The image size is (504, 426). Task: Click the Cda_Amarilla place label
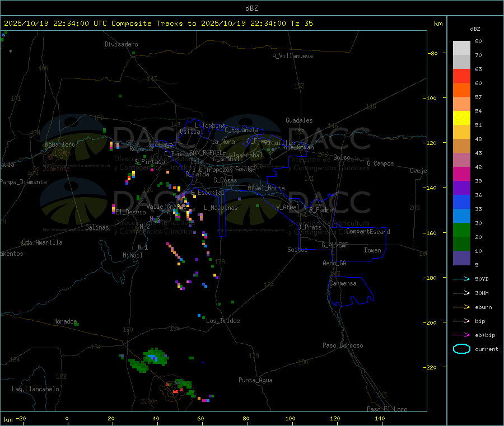(x=42, y=242)
